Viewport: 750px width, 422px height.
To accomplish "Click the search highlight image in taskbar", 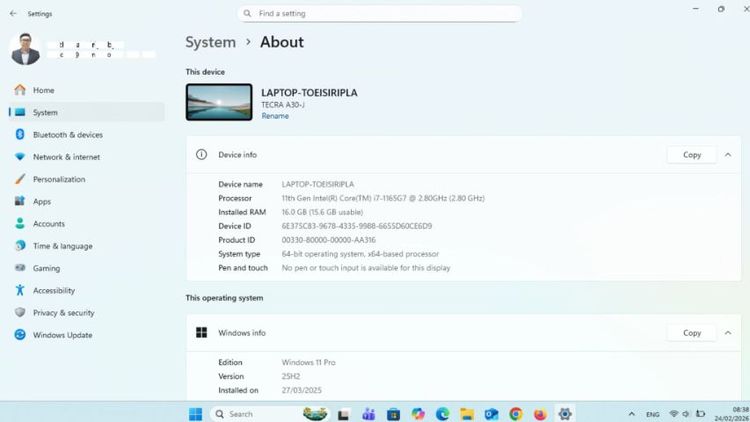I will [x=315, y=413].
